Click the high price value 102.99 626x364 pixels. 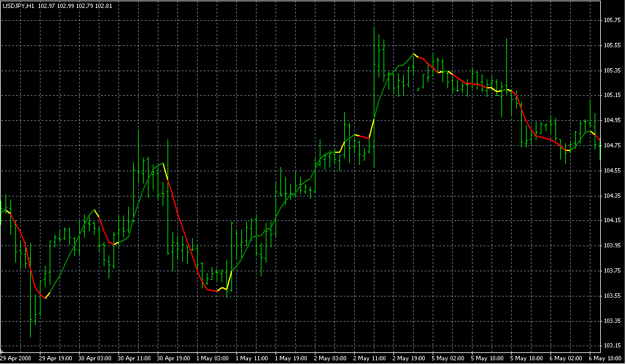[x=66, y=6]
